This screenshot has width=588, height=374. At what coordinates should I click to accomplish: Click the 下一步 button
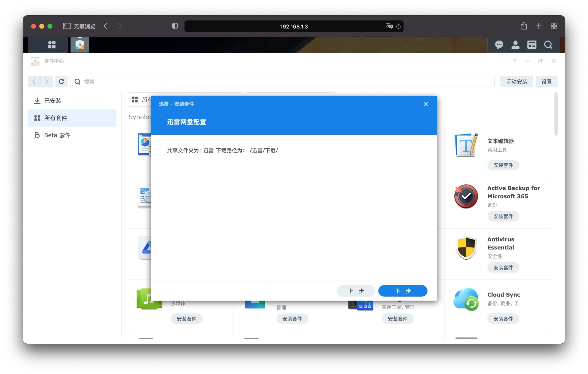403,291
